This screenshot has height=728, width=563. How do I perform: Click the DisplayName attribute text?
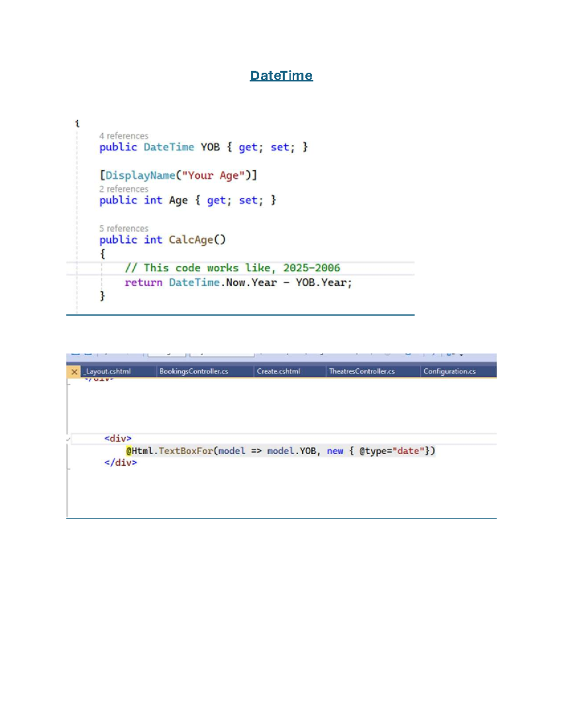click(140, 175)
